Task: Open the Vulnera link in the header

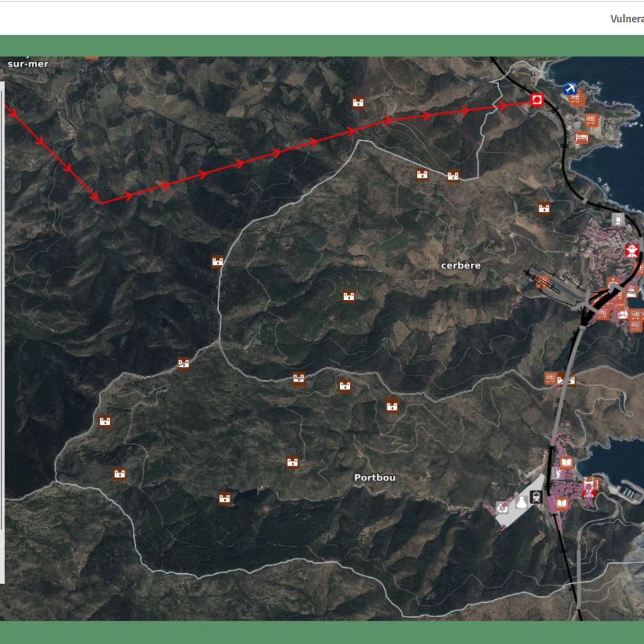Action: pyautogui.click(x=626, y=19)
